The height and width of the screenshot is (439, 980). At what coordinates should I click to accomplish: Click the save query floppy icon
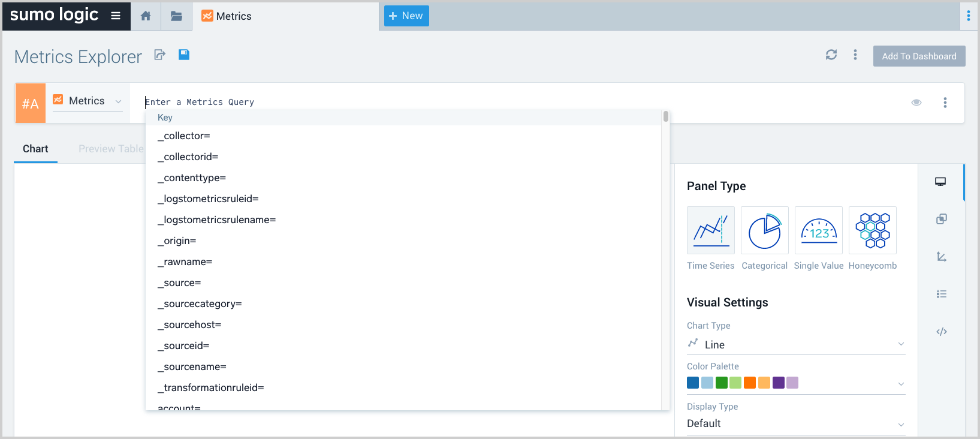(x=184, y=55)
